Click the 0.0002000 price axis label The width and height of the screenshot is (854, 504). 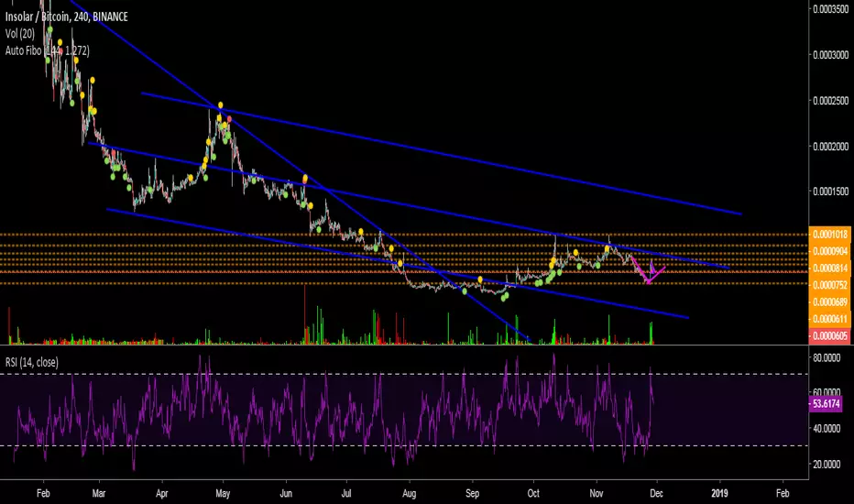pyautogui.click(x=830, y=147)
